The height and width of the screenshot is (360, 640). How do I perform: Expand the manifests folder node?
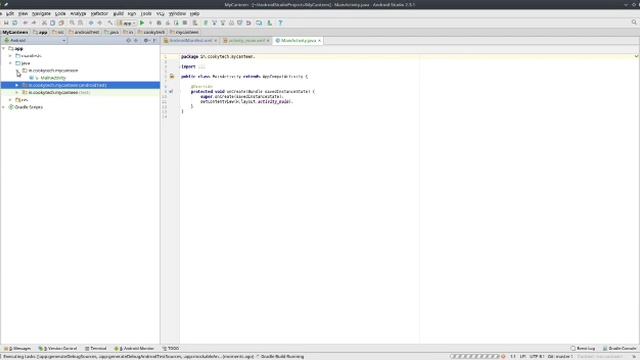pyautogui.click(x=11, y=56)
